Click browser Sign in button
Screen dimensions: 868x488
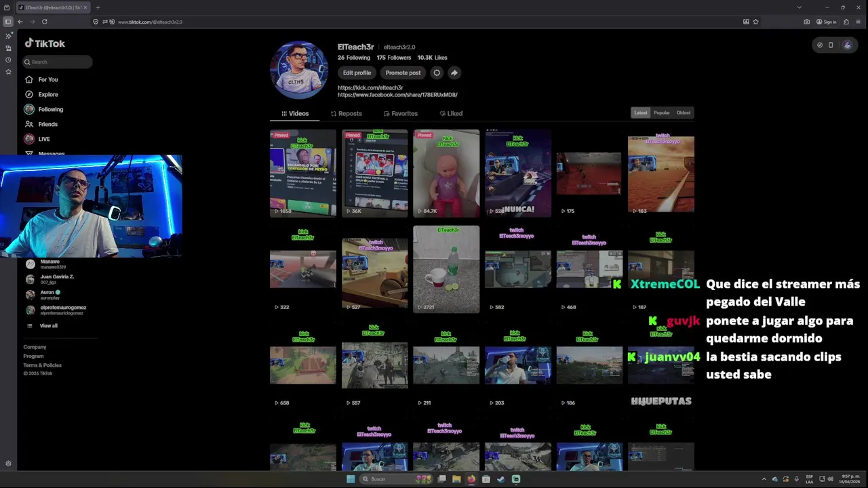coord(827,22)
